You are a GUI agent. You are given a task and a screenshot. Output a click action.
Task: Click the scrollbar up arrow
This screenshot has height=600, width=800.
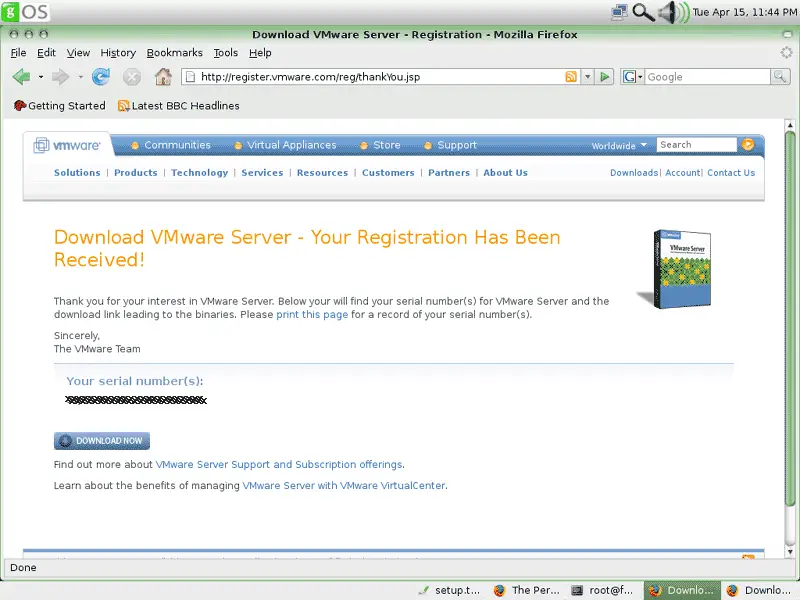point(790,125)
